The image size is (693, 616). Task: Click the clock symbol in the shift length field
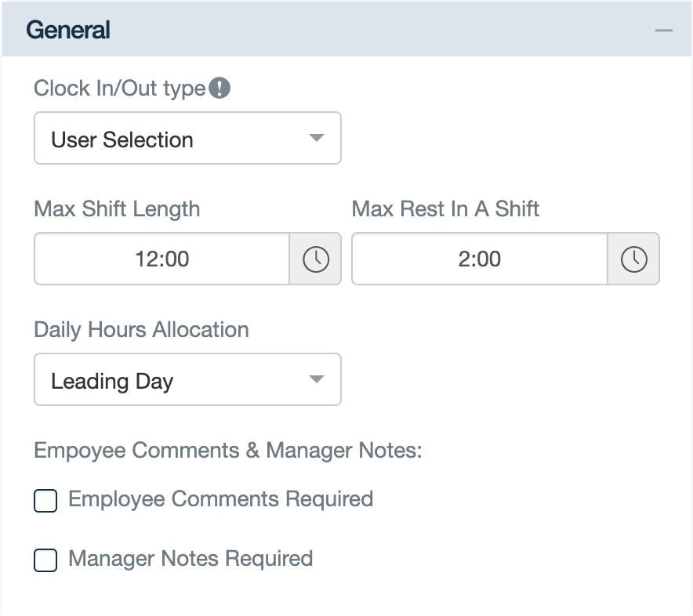315,259
